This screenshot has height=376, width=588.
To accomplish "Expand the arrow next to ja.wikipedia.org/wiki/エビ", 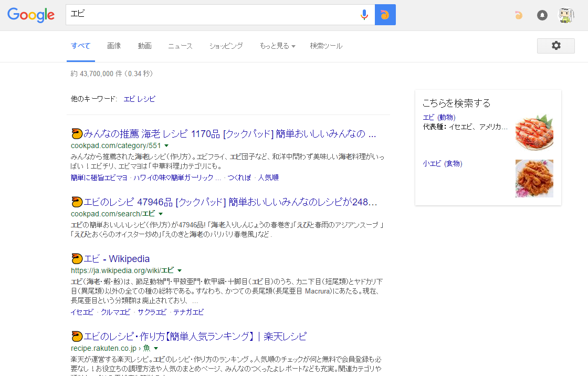I will [179, 270].
